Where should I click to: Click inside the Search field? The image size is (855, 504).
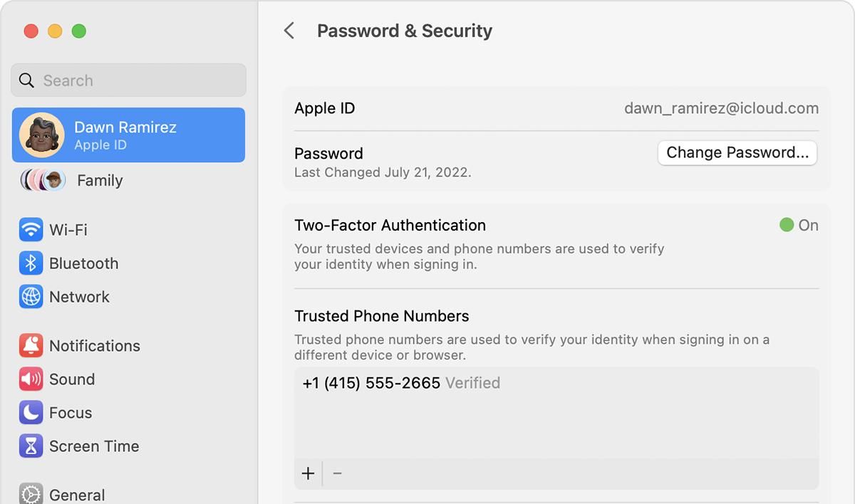pos(128,80)
